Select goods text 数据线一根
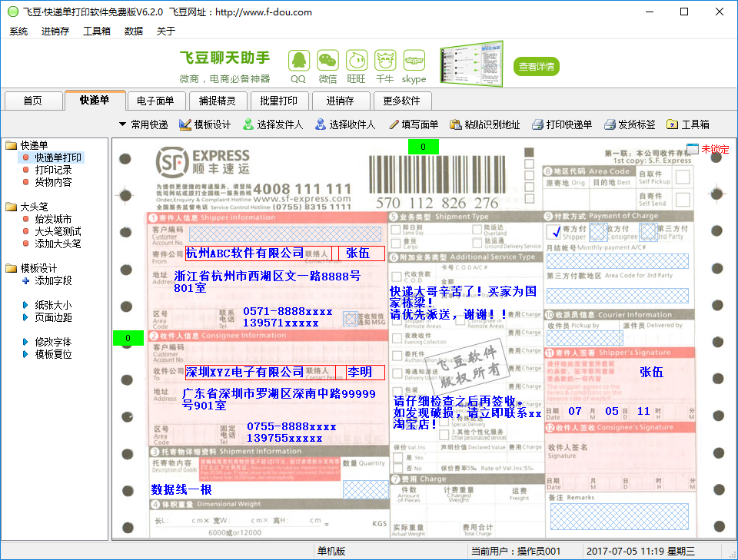Screen dimensions: 738x560 181,490
